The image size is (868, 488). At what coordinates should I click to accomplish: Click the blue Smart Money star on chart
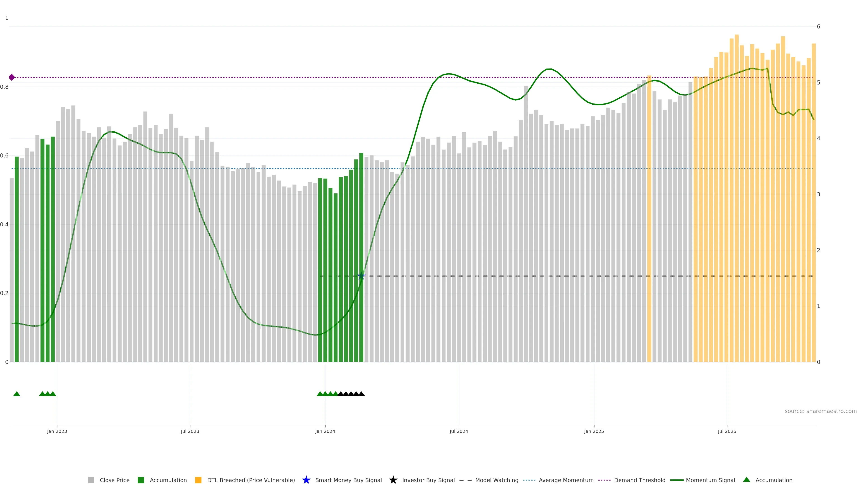click(x=361, y=276)
